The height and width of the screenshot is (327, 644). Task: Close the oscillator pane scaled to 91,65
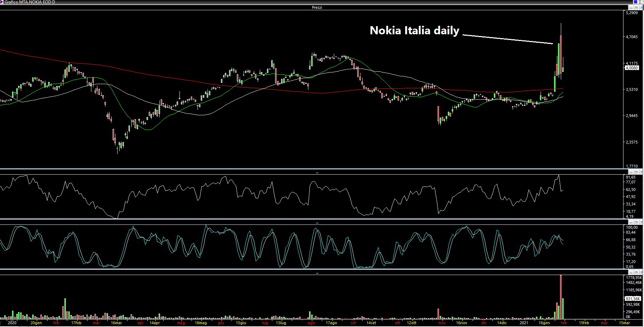pyautogui.click(x=641, y=172)
